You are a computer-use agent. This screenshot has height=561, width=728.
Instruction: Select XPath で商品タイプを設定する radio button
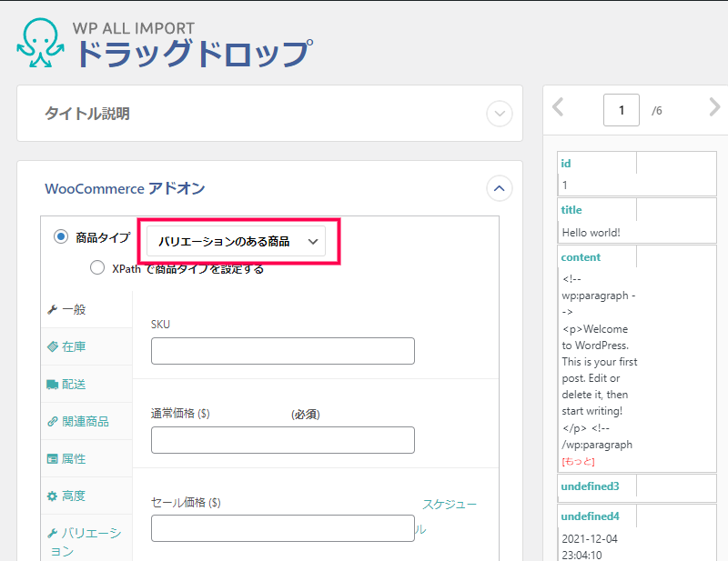coord(97,267)
